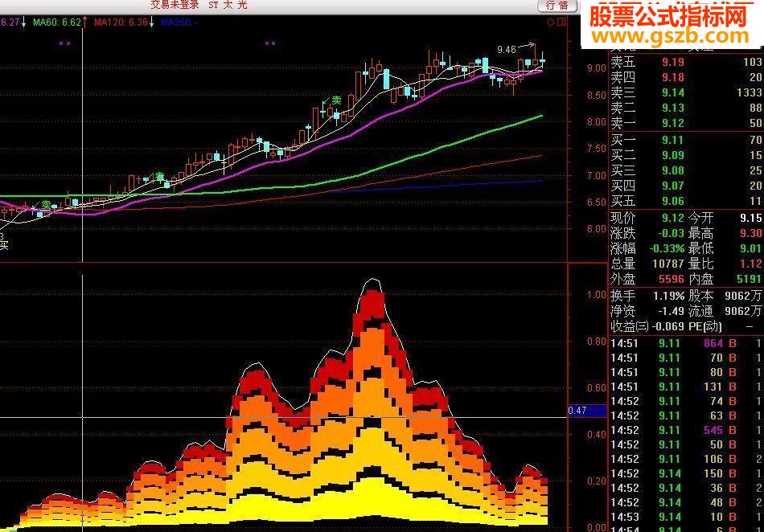Select the 14:52 tick with volume 106
The image size is (764, 532).
tap(686, 459)
